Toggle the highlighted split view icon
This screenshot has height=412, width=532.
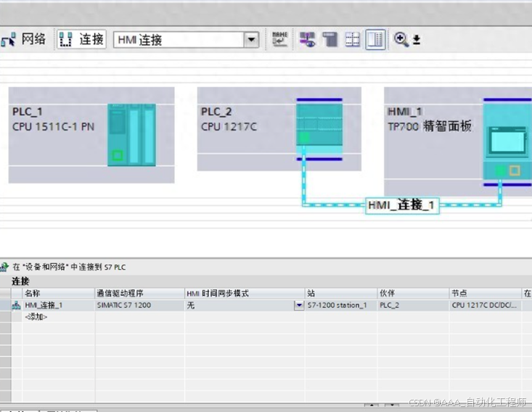point(375,40)
